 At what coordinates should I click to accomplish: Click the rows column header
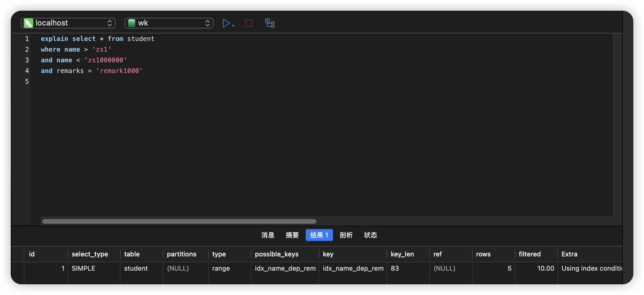(x=494, y=254)
